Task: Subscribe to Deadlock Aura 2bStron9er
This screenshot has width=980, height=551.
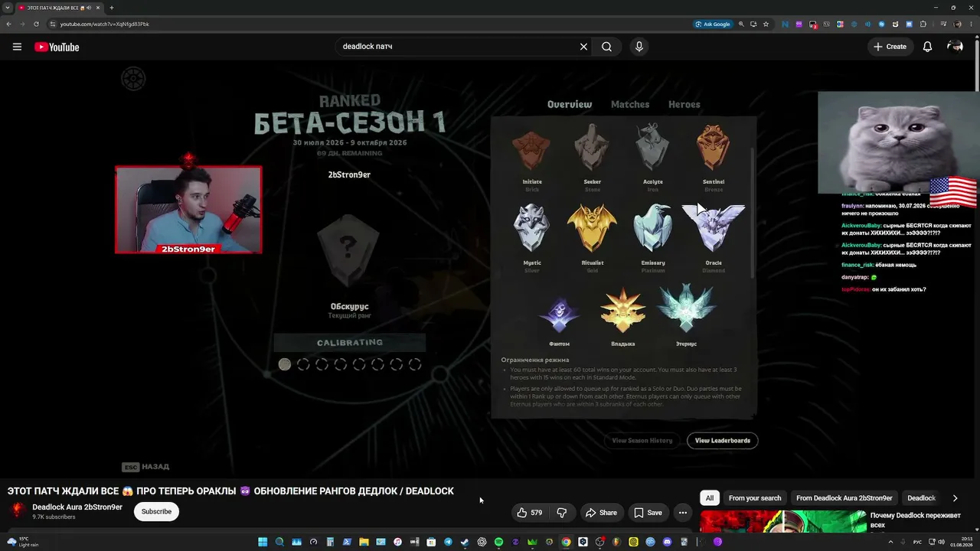Action: tap(156, 511)
